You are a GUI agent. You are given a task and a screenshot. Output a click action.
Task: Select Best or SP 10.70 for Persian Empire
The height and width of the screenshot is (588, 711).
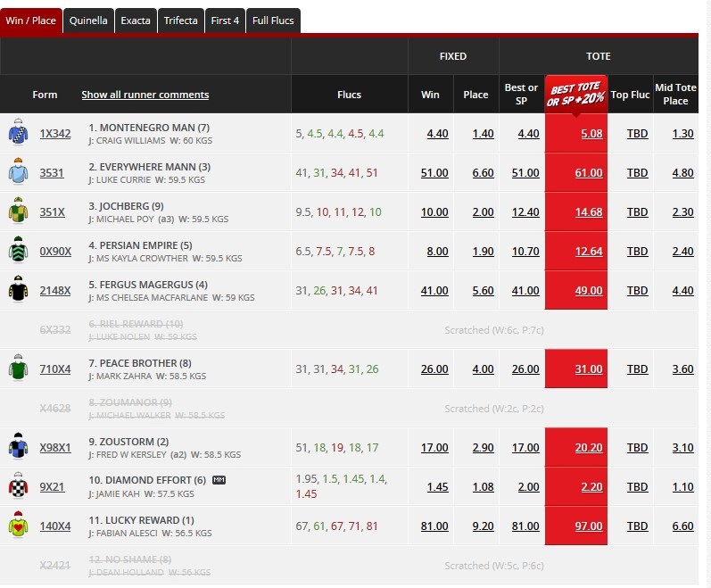pos(525,251)
